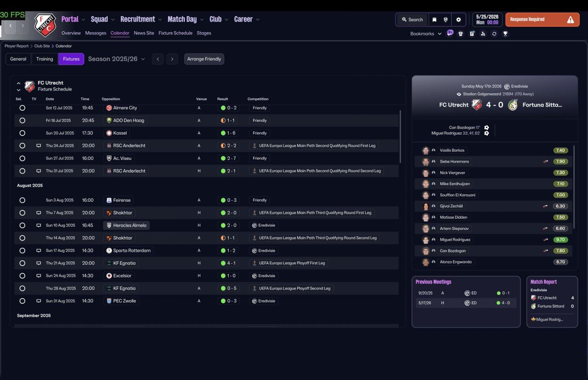Expand the Portal menu dropdown
The image size is (588, 380).
coord(83,19)
